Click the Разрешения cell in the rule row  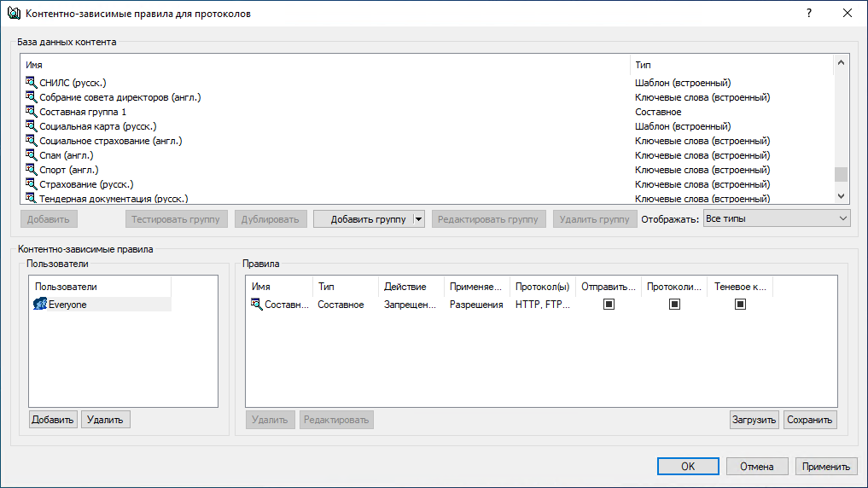pyautogui.click(x=476, y=305)
